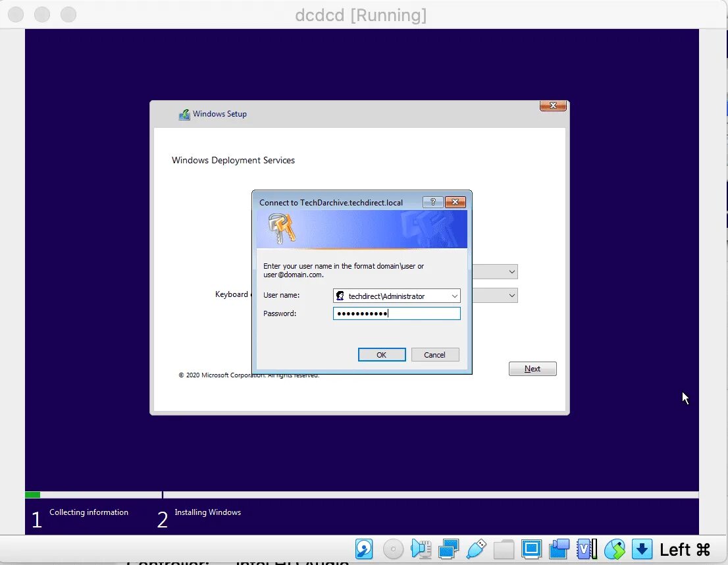Viewport: 728px width, 565px height.
Task: Expand the User name dropdown arrow
Action: (x=455, y=296)
